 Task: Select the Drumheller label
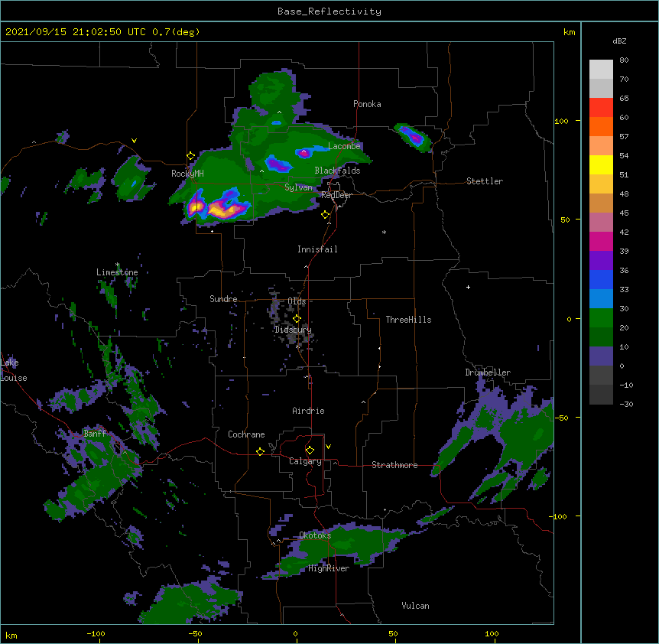(488, 372)
